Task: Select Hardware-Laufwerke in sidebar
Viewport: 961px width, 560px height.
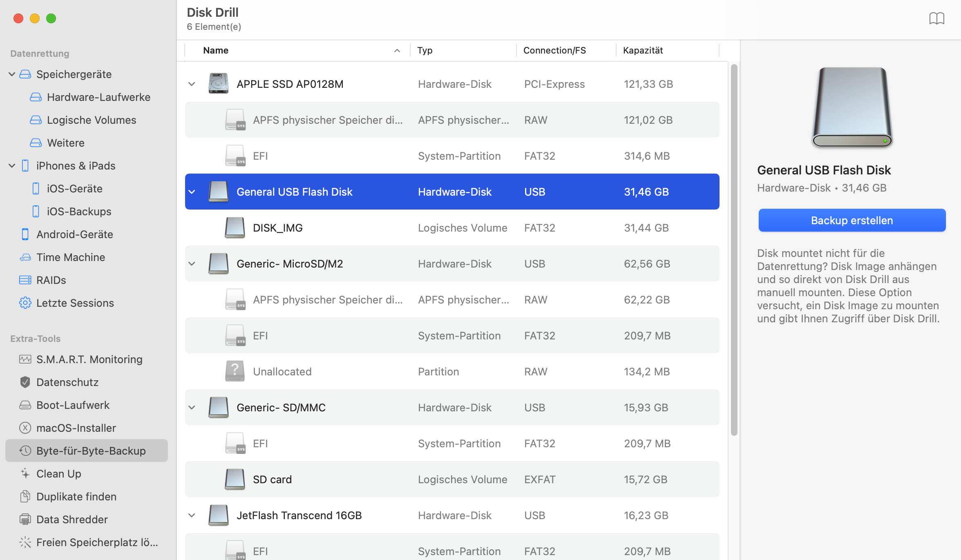Action: tap(99, 97)
